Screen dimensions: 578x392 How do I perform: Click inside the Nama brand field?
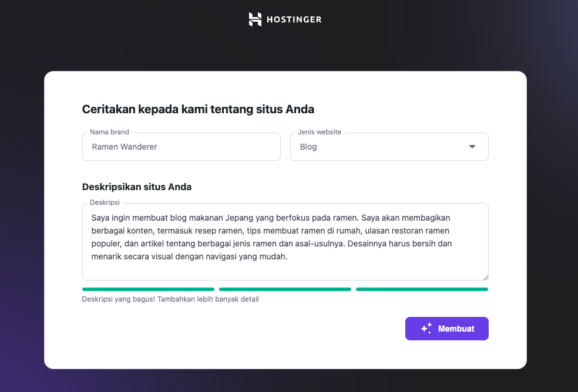tap(181, 147)
